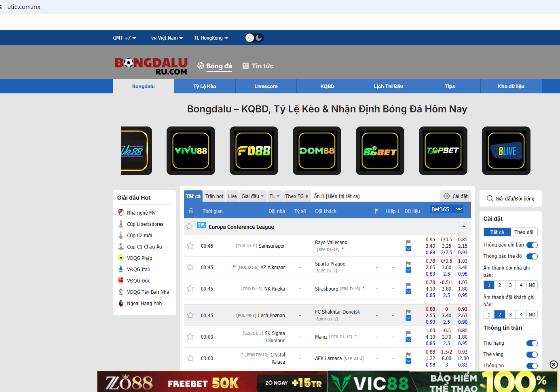Toggle the Thông tin switch
The image size is (560, 392).
(x=532, y=366)
